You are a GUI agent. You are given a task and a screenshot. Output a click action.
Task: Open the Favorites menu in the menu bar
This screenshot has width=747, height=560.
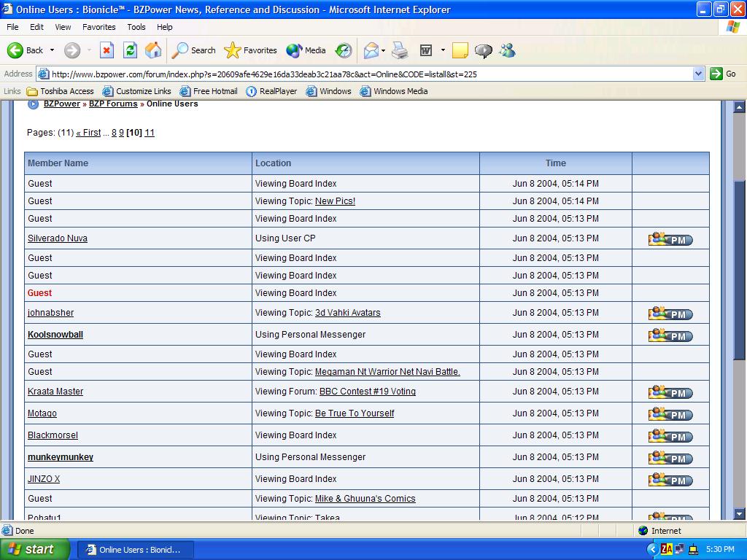98,27
